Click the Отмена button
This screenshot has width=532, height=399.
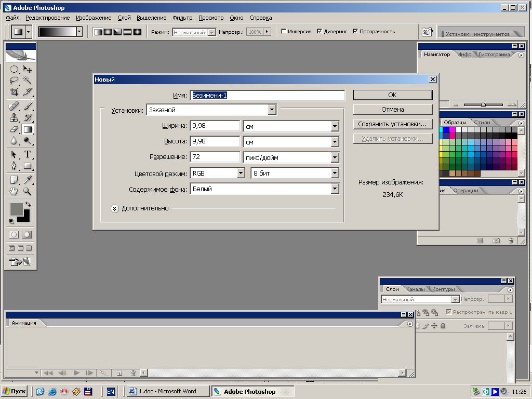393,110
